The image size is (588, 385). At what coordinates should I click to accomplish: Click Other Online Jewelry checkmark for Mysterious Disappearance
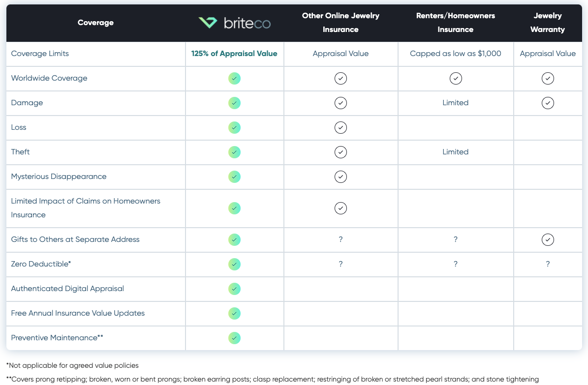pos(340,177)
